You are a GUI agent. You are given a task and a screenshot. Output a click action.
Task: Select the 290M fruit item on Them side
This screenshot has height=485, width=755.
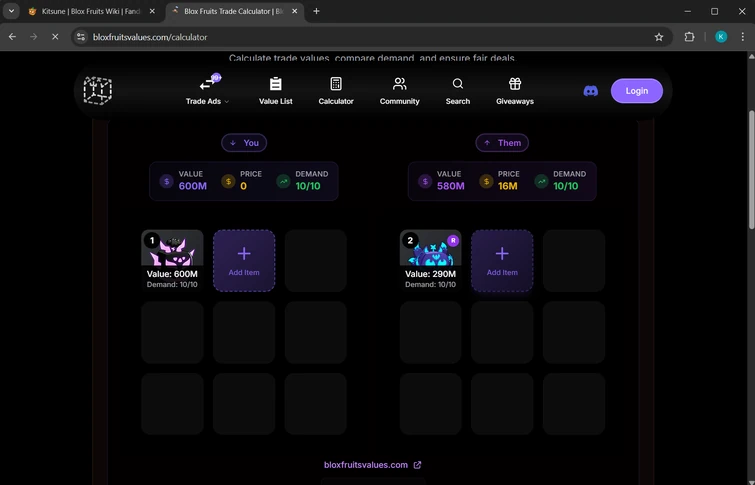tap(430, 260)
